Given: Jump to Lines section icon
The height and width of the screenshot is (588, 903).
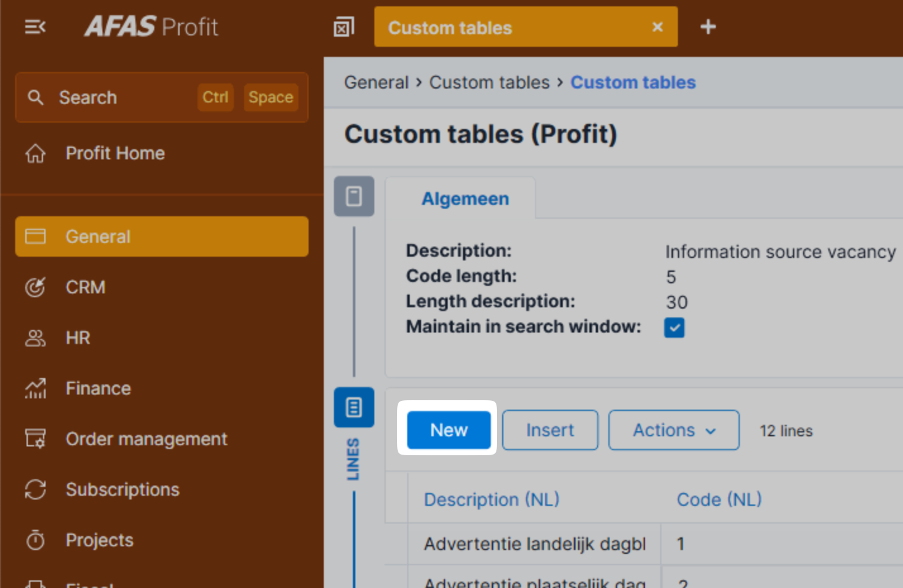Looking at the screenshot, I should coord(353,407).
